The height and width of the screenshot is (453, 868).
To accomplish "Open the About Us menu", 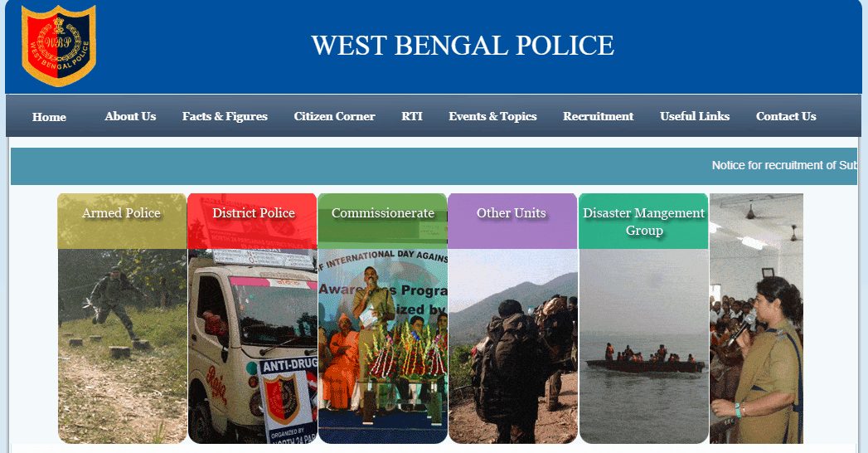I will 130,116.
